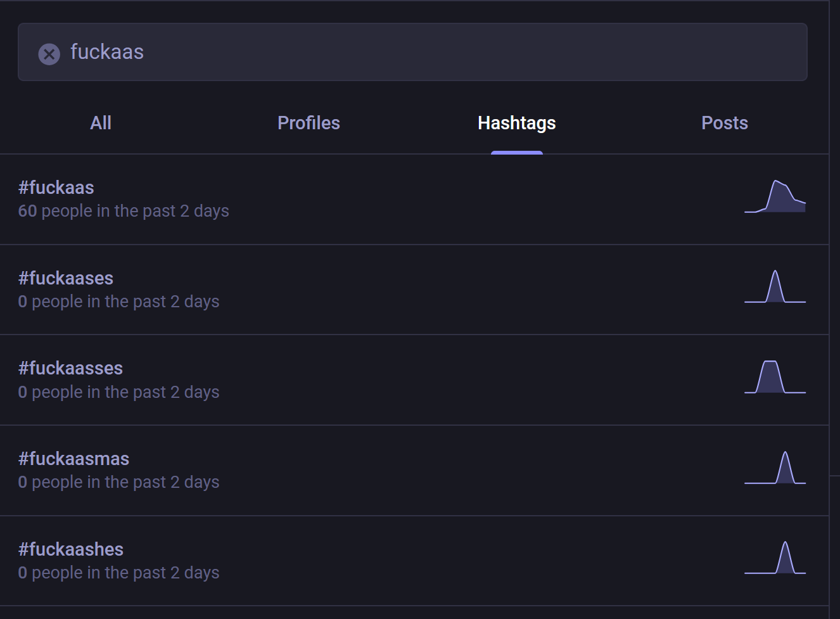
Task: Click usage count text under #fuckaases
Action: [118, 302]
